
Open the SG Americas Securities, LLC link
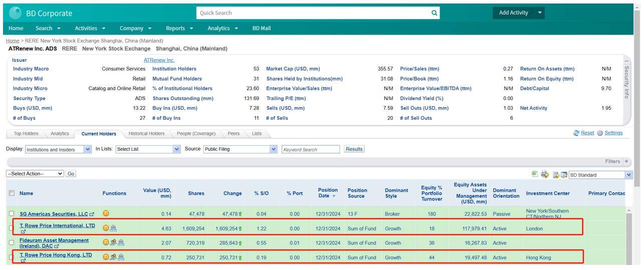click(54, 214)
